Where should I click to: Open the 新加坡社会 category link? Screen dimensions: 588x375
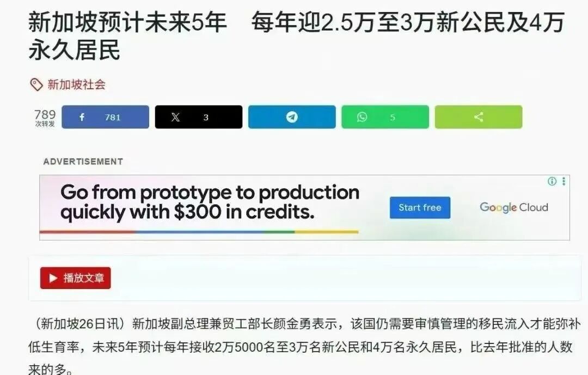coord(77,85)
